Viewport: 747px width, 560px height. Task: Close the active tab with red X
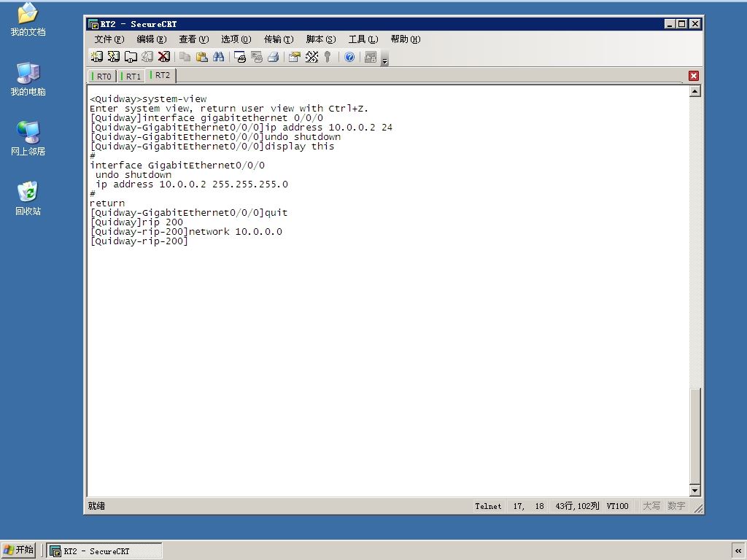click(693, 76)
